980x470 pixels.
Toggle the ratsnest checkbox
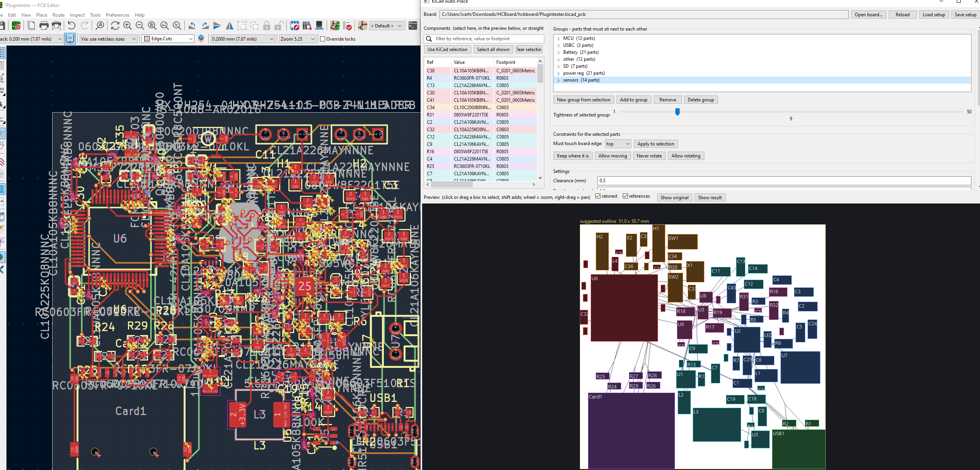coord(598,197)
